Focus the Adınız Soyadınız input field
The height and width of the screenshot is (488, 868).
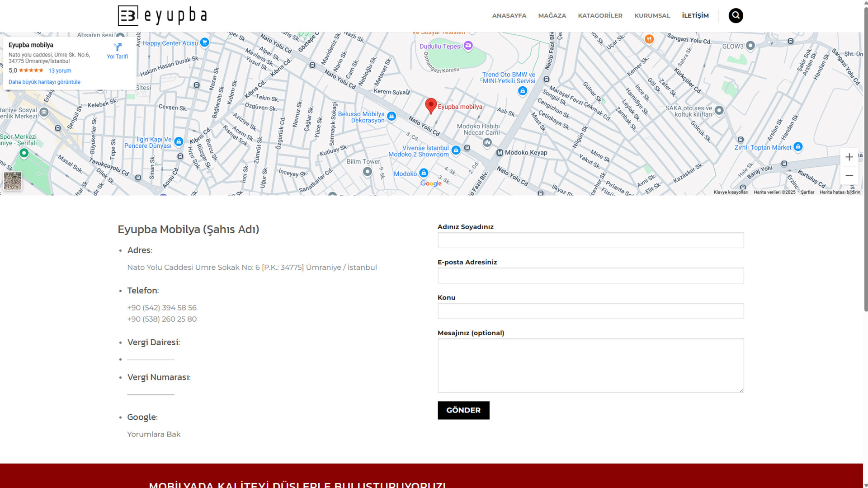[590, 240]
